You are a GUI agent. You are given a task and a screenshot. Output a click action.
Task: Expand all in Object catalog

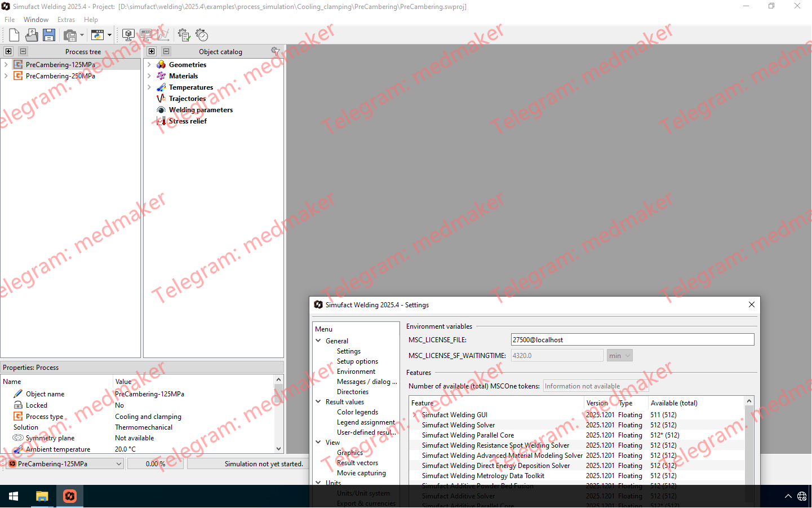coord(152,51)
